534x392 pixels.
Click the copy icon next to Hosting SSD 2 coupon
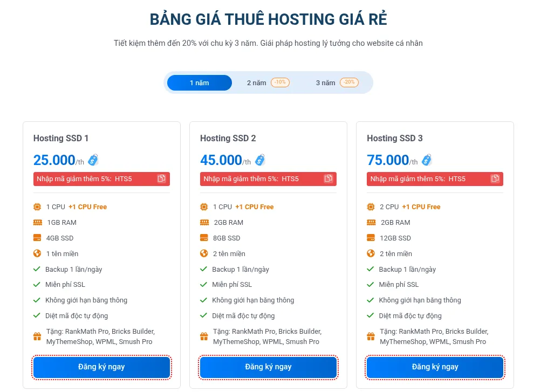point(328,178)
